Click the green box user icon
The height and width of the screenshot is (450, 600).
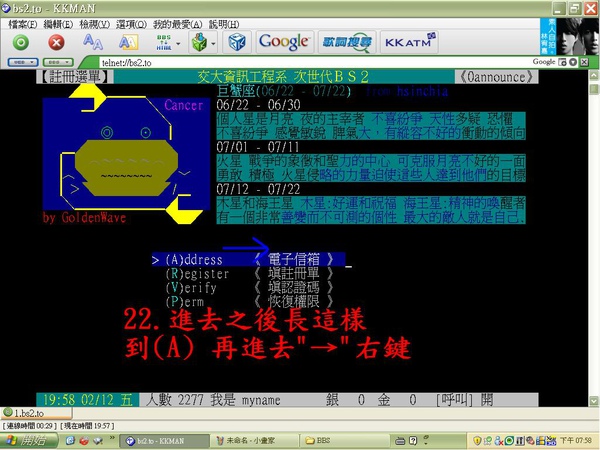(x=199, y=42)
